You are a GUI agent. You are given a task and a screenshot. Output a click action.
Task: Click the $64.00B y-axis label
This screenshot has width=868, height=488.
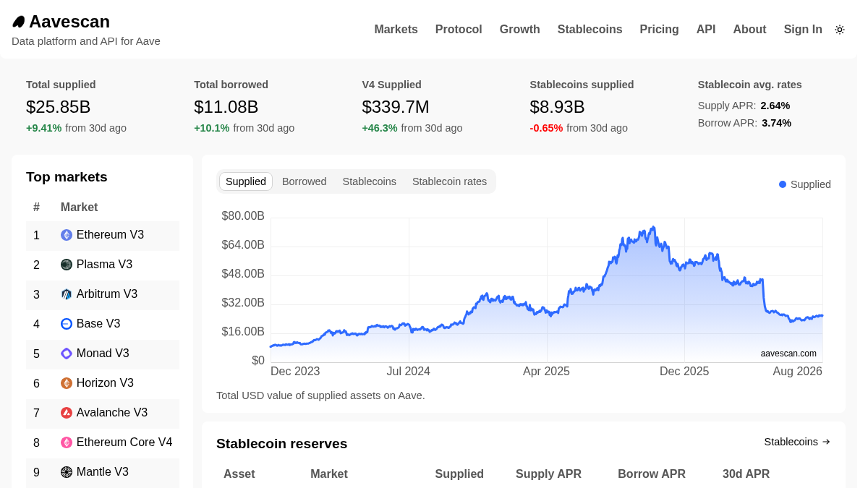(x=243, y=245)
